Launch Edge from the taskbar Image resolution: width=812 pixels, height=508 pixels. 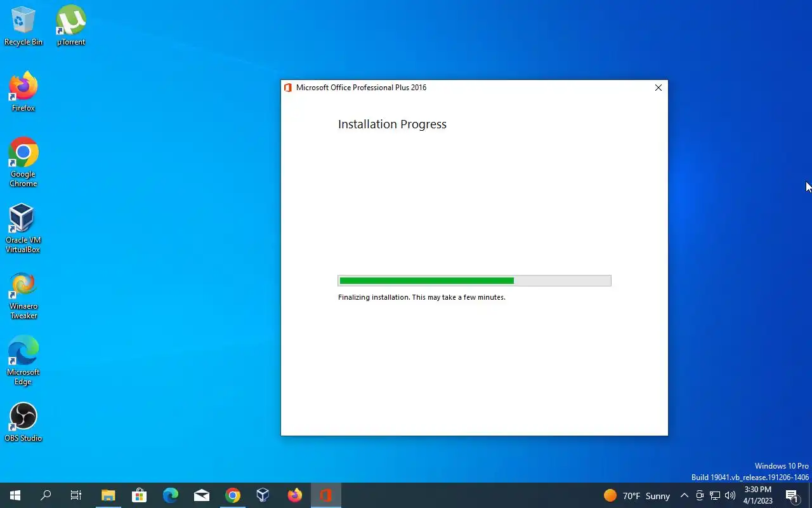tap(170, 495)
